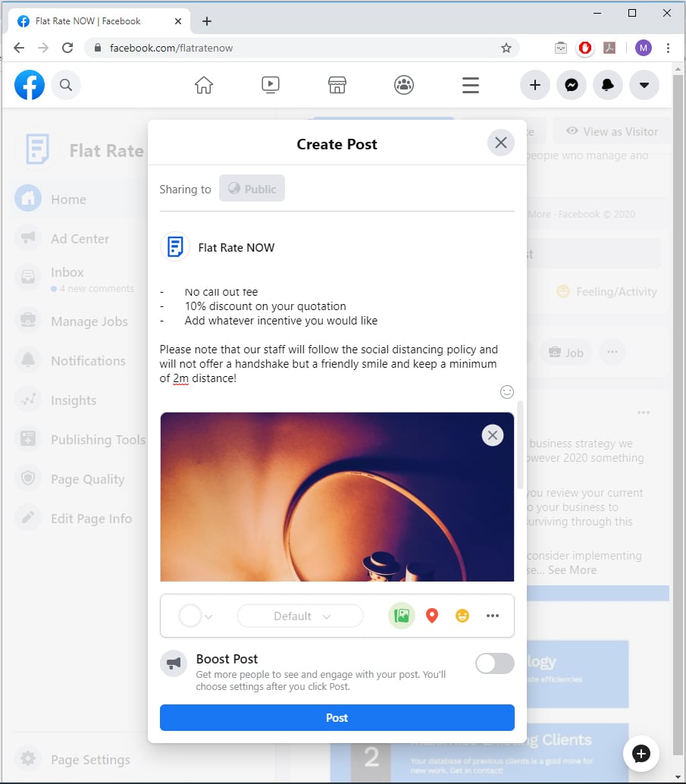Screen dimensions: 686x784
Task: Click the site lock icon in address bar
Action: (98, 48)
